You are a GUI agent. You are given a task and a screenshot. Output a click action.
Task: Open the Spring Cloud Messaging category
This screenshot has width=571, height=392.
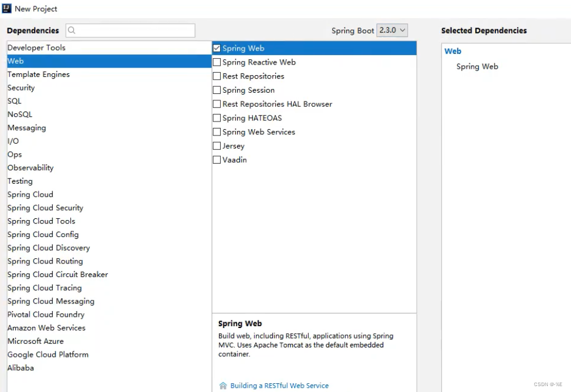109,301
